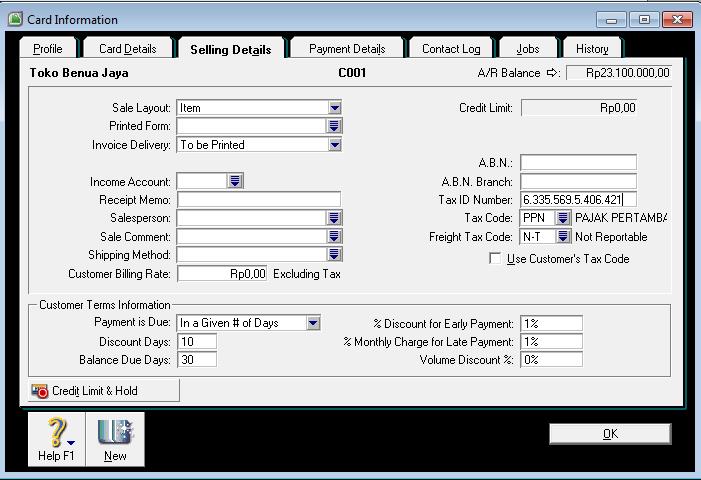The height and width of the screenshot is (480, 701).
Task: Expand the Payment is Due dropdown
Action: pyautogui.click(x=313, y=323)
